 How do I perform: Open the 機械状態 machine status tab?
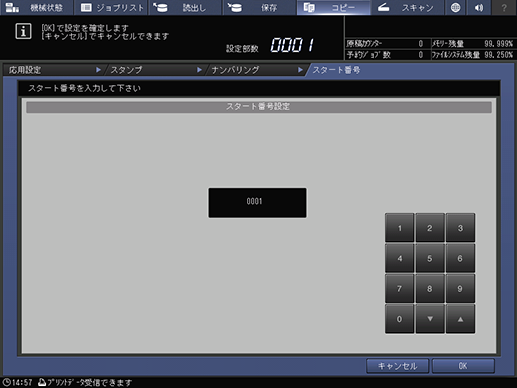[x=36, y=7]
